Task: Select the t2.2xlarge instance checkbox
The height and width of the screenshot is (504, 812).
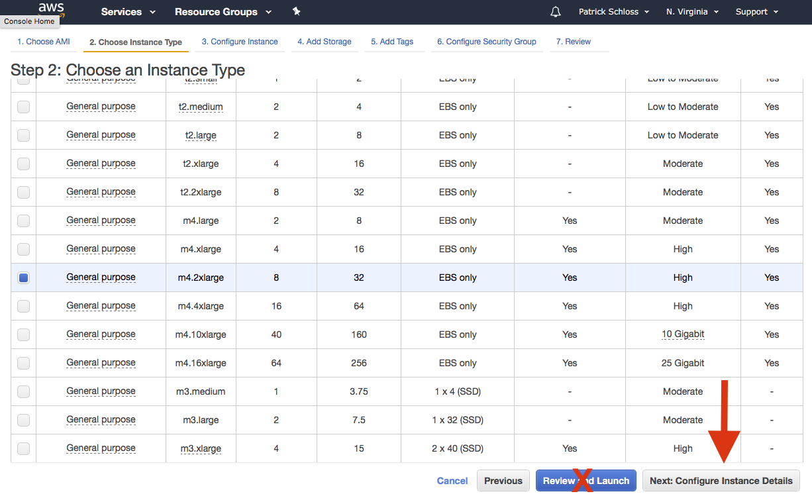Action: [x=23, y=192]
